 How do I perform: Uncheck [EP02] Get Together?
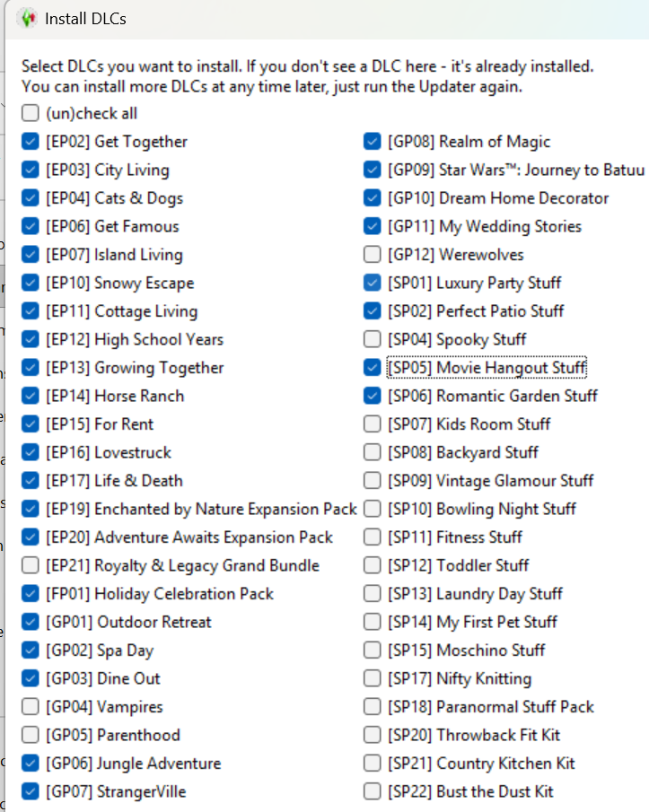pos(30,142)
